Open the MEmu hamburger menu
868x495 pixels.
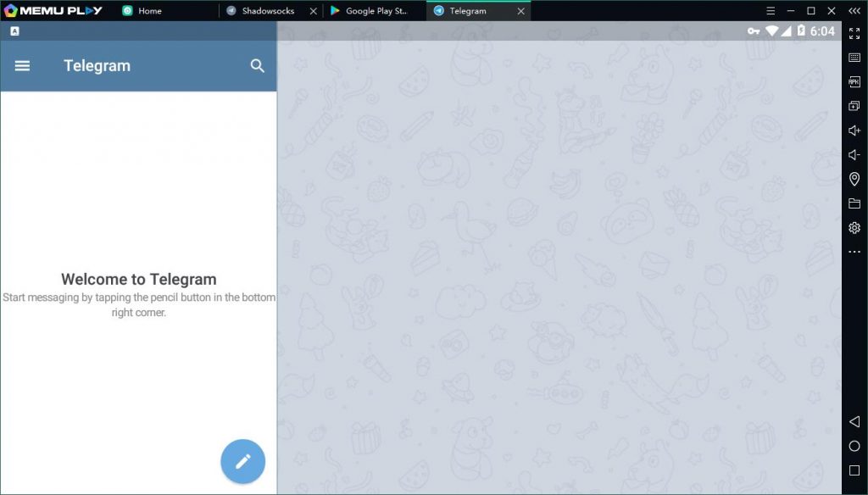(771, 11)
